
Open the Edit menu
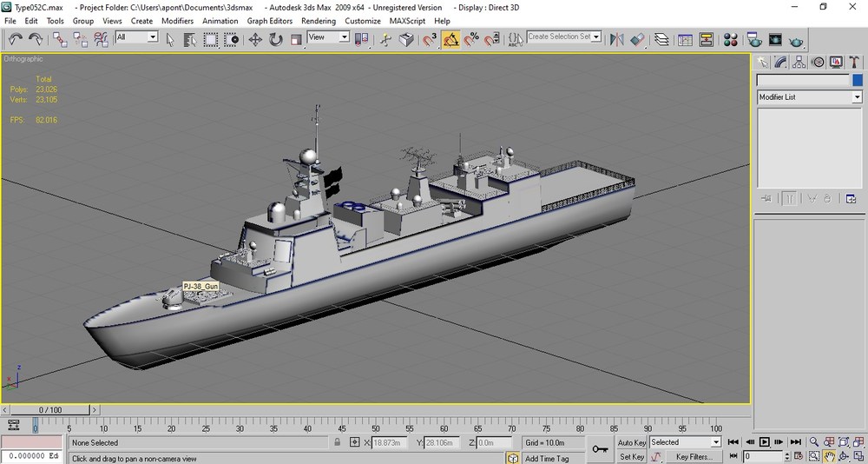[31, 21]
